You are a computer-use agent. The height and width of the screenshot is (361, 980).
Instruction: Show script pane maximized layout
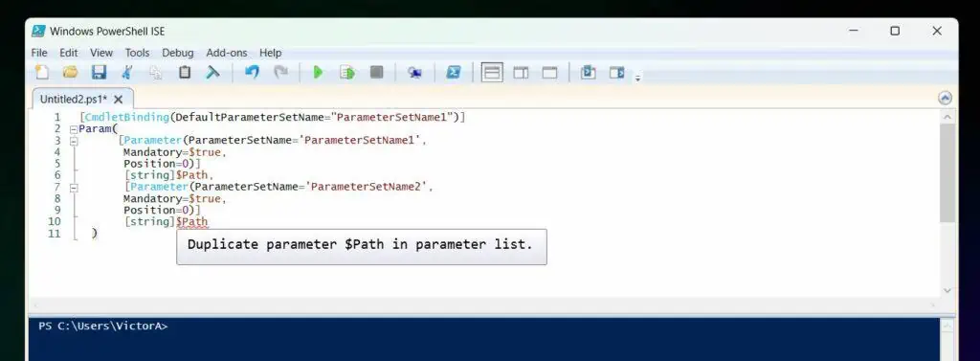click(x=549, y=73)
